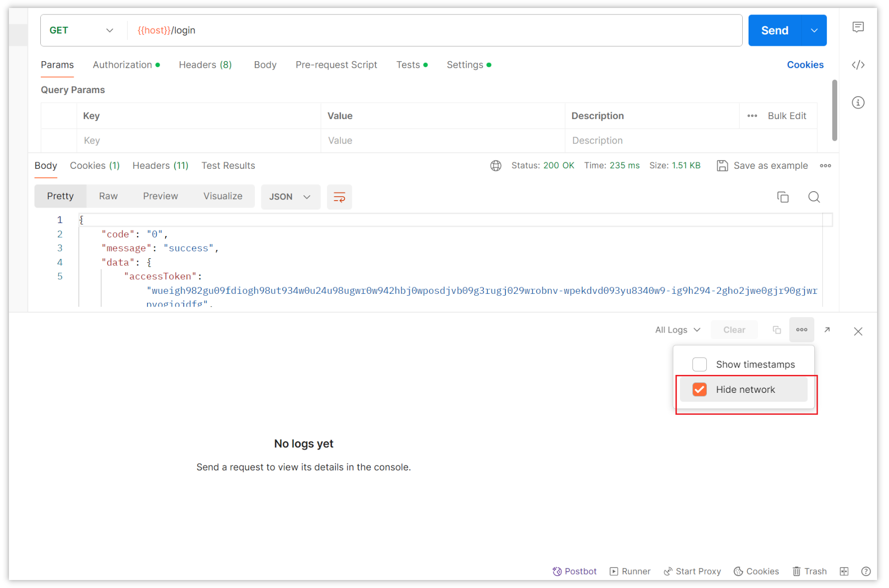889x588 pixels.
Task: Open the request info icon
Action: coord(858,103)
